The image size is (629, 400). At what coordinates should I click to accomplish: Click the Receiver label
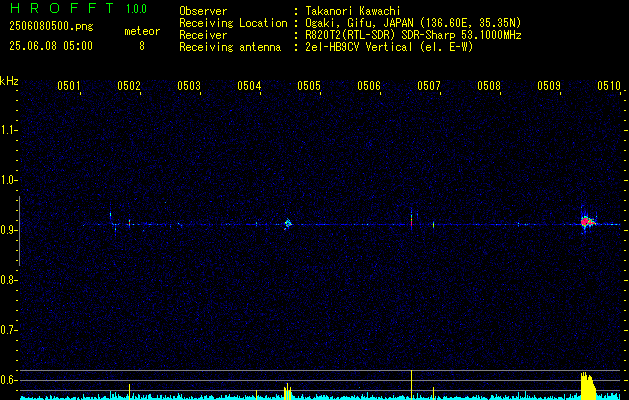tap(203, 35)
